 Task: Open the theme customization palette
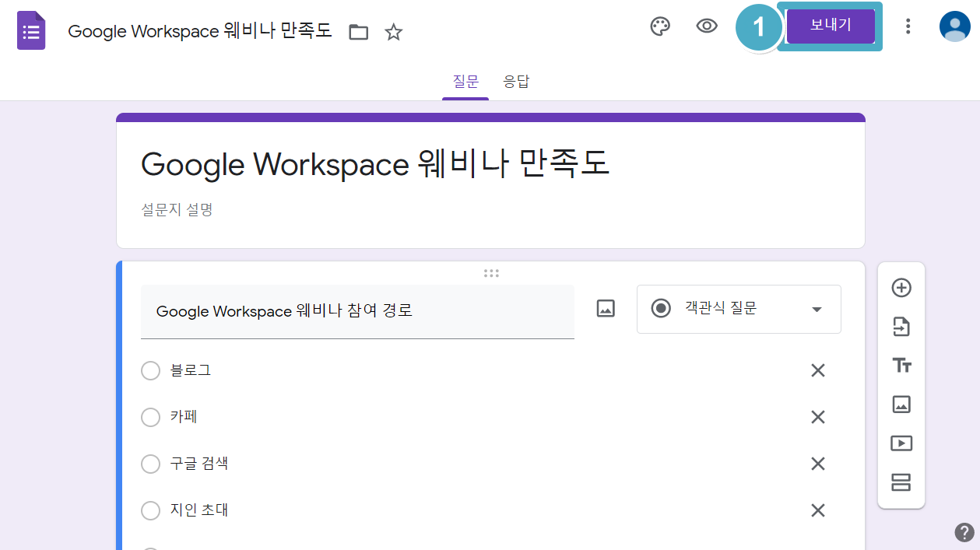pos(660,26)
